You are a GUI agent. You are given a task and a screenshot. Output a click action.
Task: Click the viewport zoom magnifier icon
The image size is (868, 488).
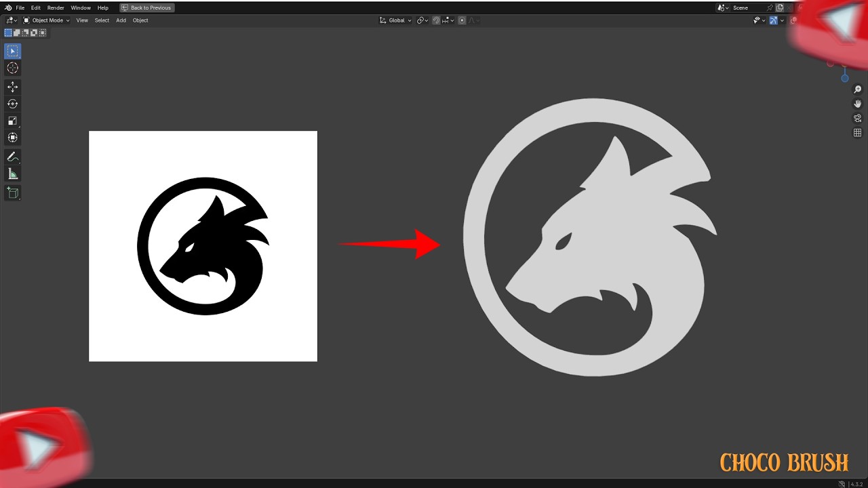(857, 89)
